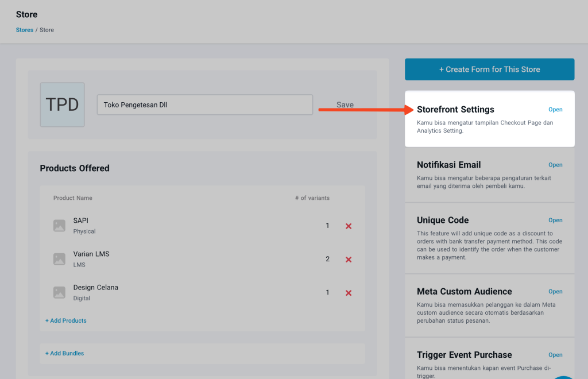Open Notifikasi Email settings
The height and width of the screenshot is (379, 588).
click(x=555, y=165)
